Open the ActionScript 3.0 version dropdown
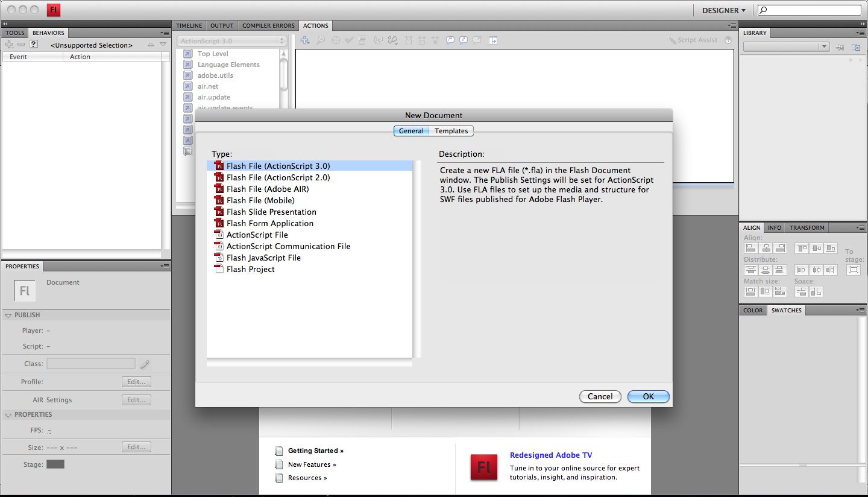The image size is (868, 497). [x=231, y=41]
